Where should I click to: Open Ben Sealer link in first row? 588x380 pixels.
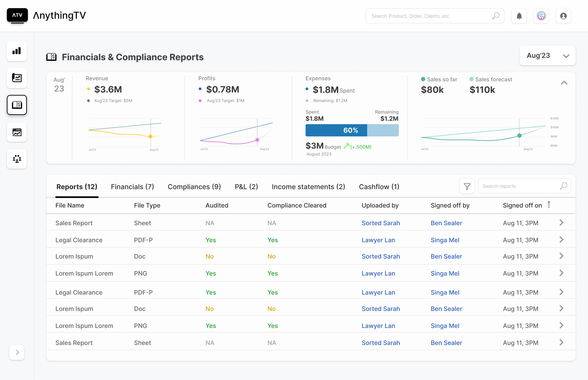(x=446, y=223)
